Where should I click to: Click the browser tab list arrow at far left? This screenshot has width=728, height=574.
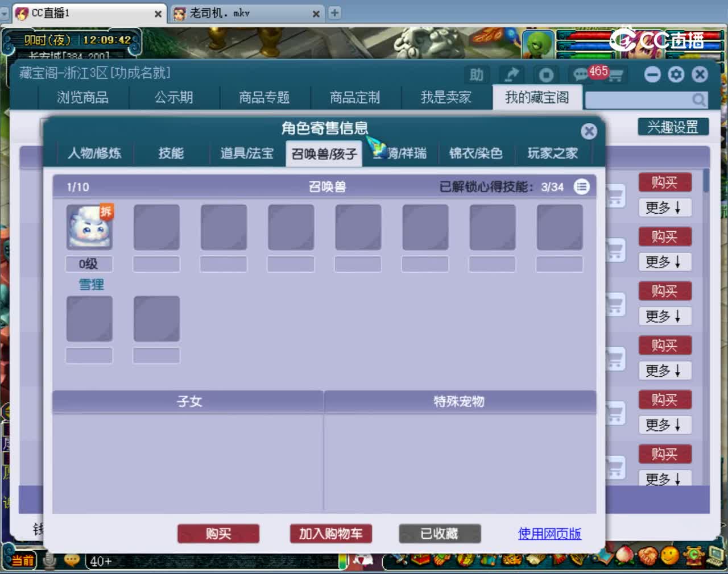pyautogui.click(x=4, y=13)
